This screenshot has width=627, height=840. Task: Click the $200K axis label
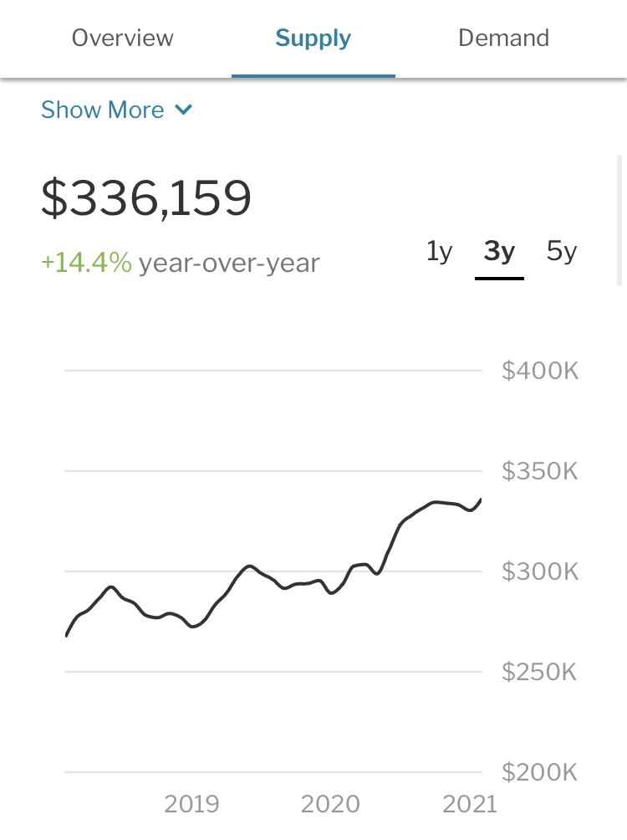coord(540,771)
